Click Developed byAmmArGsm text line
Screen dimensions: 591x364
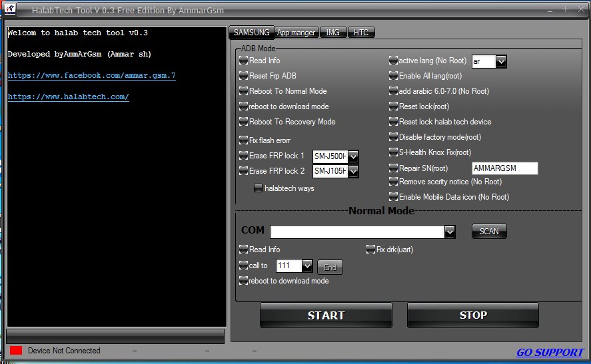tap(79, 54)
